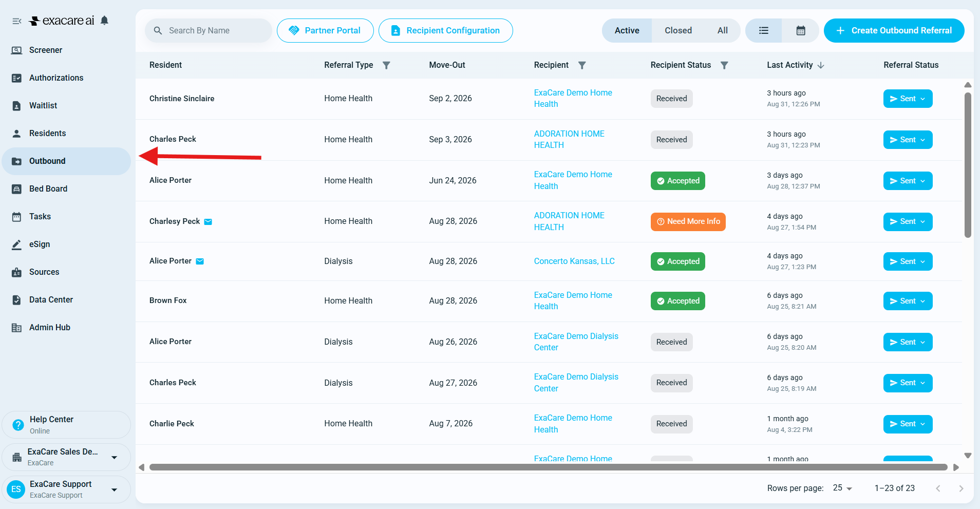
Task: Sort by Last Activity arrow
Action: pos(821,65)
